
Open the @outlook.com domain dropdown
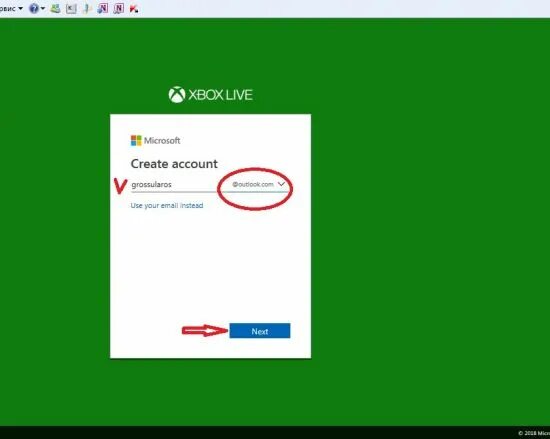pyautogui.click(x=259, y=184)
